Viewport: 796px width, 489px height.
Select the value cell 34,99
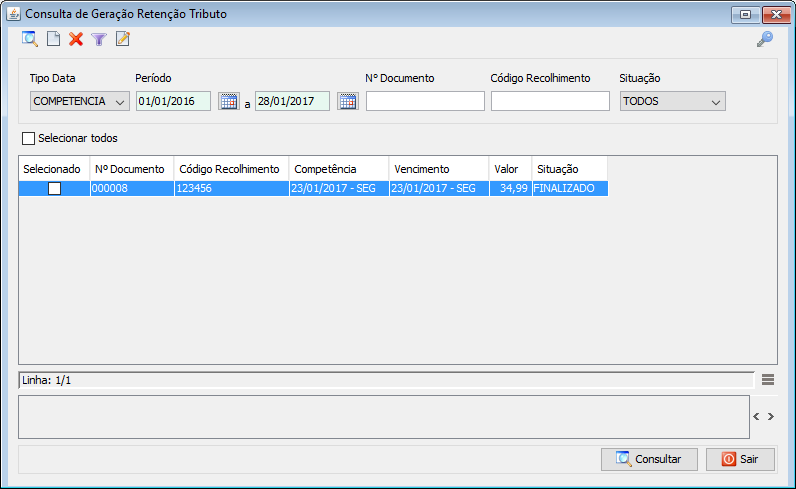[x=511, y=188]
